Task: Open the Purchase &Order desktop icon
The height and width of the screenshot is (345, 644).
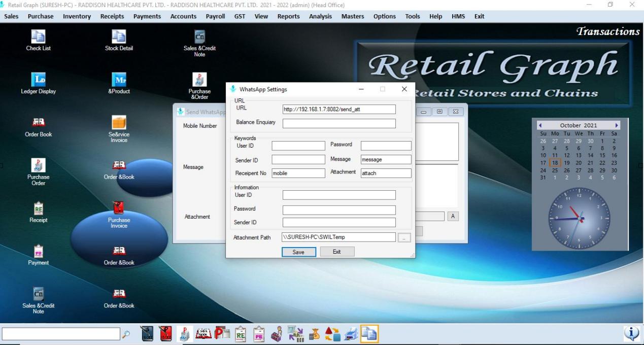Action: 199,86
